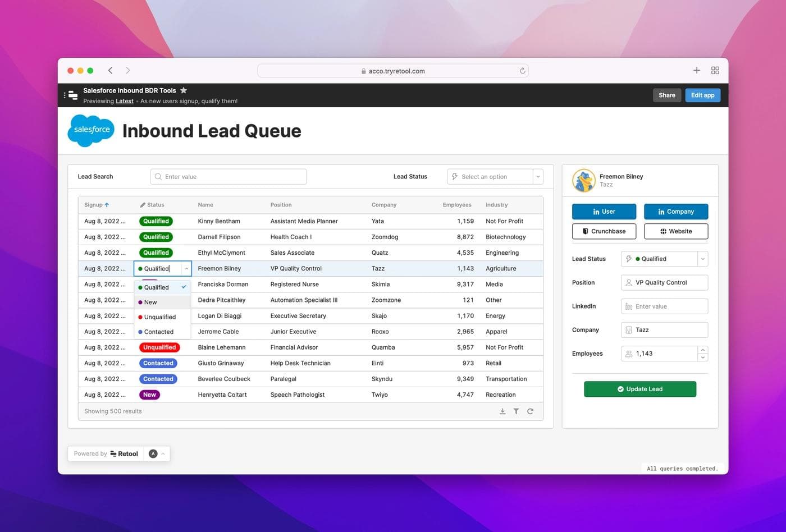Go back with browser back arrow
This screenshot has width=786, height=532.
111,70
